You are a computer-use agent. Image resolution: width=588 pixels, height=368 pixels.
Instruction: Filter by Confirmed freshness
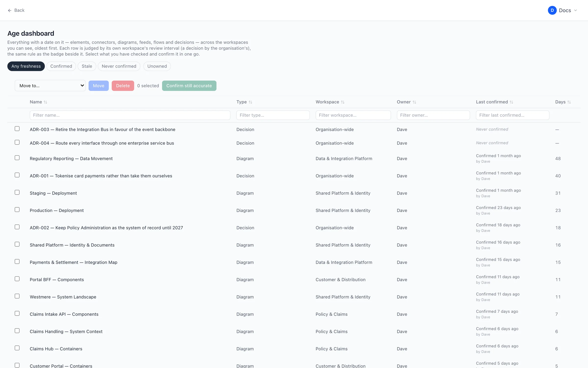(x=61, y=66)
